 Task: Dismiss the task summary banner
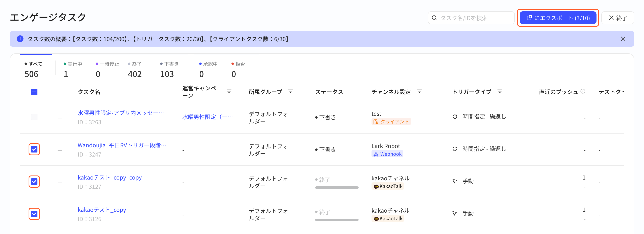623,39
